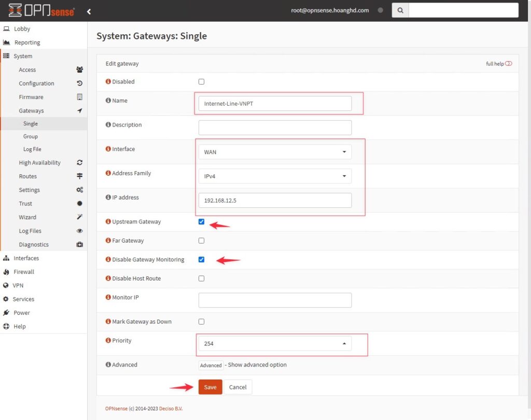
Task: Click the search magnifier icon
Action: point(400,10)
